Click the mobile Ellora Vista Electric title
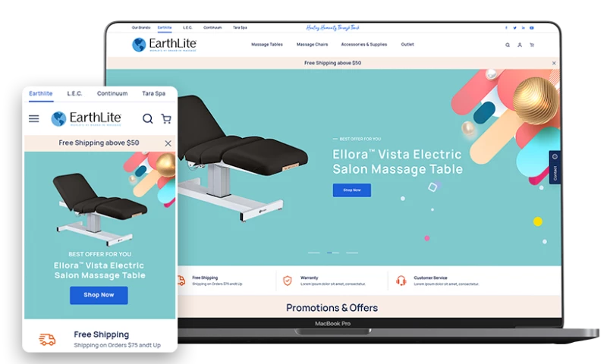Screen dimensions: 607x364 pyautogui.click(x=99, y=271)
